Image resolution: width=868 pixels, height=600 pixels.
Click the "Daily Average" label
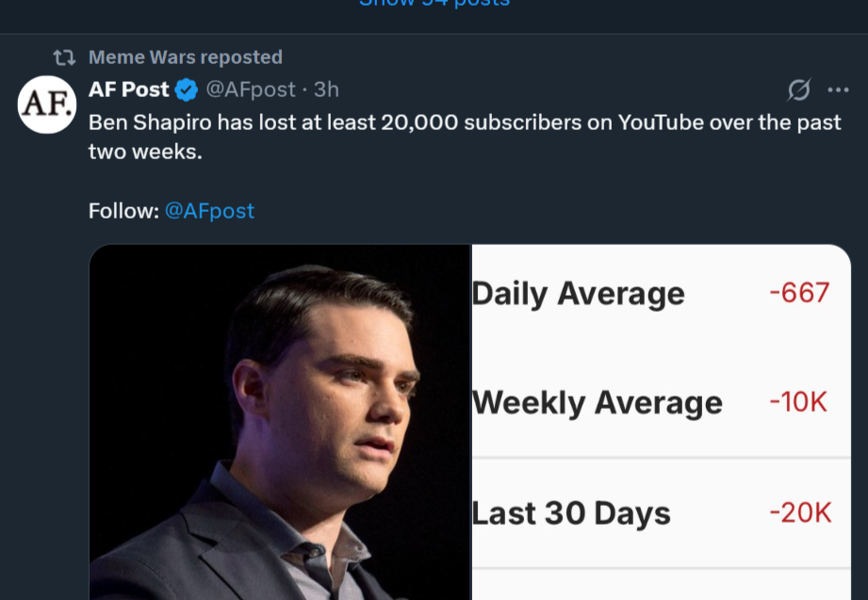578,294
